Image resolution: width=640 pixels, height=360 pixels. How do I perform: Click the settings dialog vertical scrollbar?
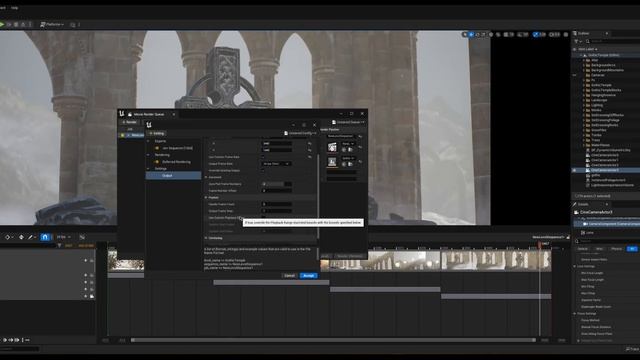(x=318, y=196)
